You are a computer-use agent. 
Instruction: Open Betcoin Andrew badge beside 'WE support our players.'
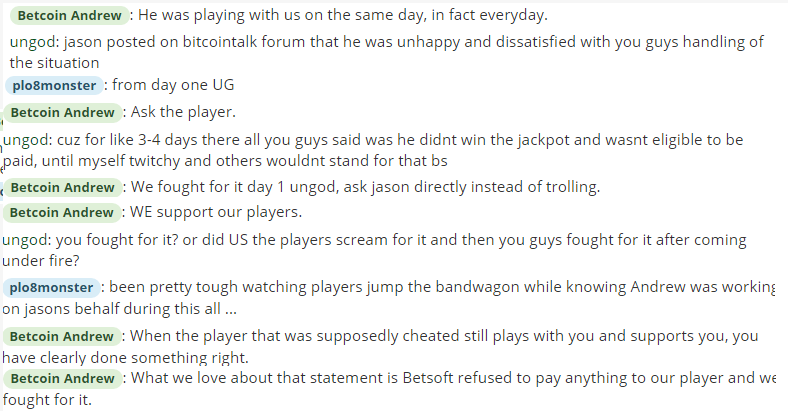[x=62, y=213]
